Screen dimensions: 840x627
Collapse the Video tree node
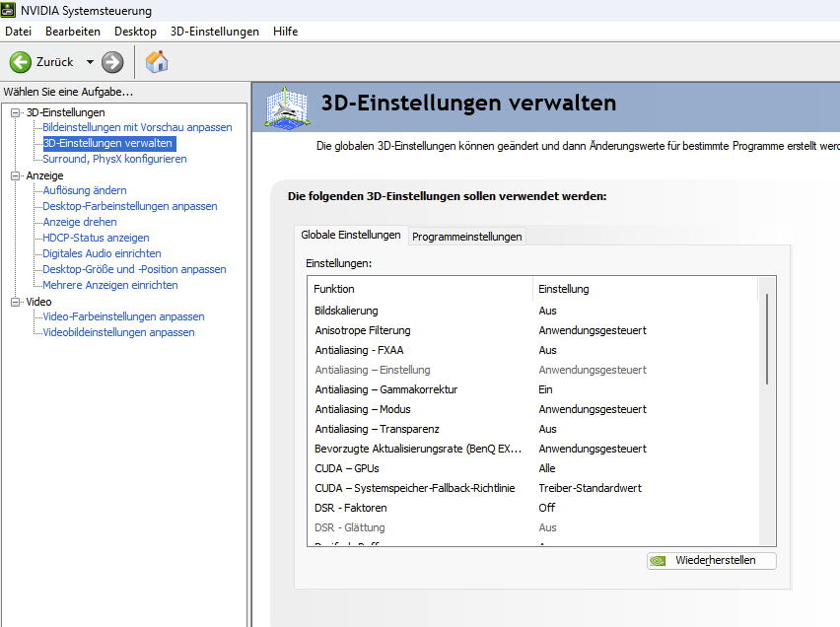[16, 303]
